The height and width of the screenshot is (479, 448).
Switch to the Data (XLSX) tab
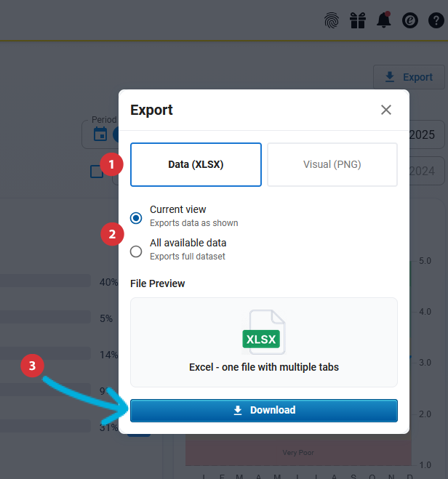(x=196, y=164)
